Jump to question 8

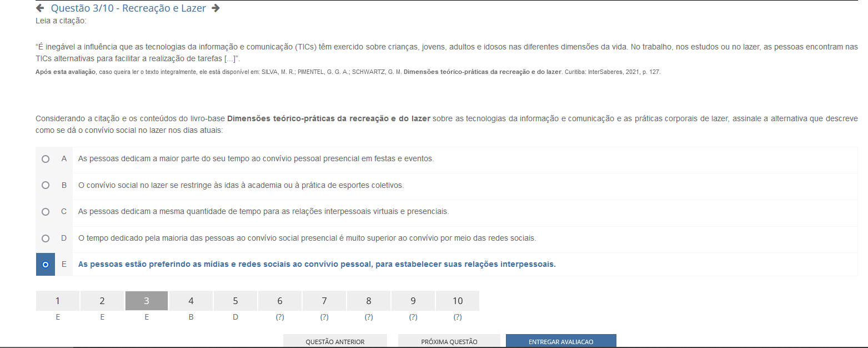click(x=369, y=301)
